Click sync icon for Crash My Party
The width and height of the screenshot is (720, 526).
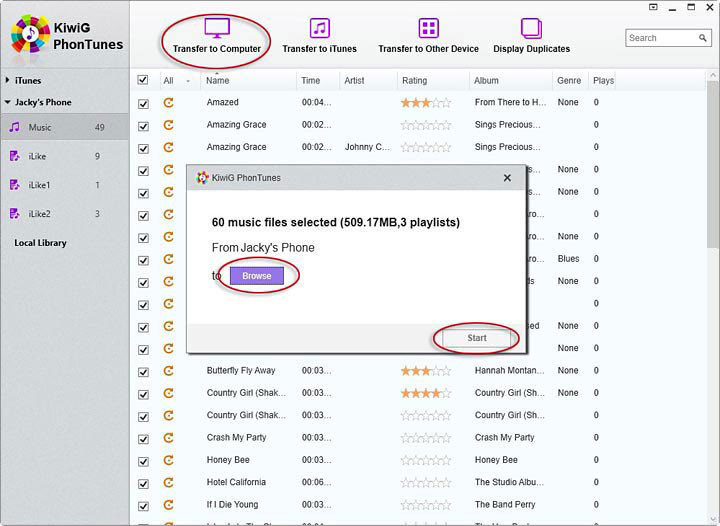coord(169,437)
